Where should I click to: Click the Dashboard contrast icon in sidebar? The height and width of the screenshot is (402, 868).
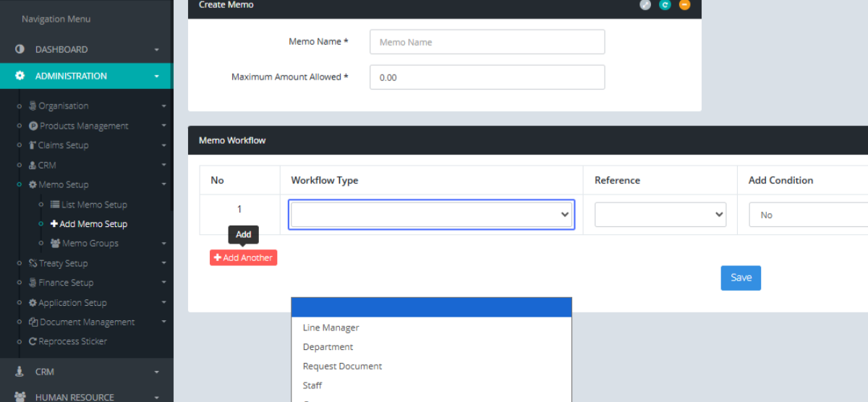[20, 49]
